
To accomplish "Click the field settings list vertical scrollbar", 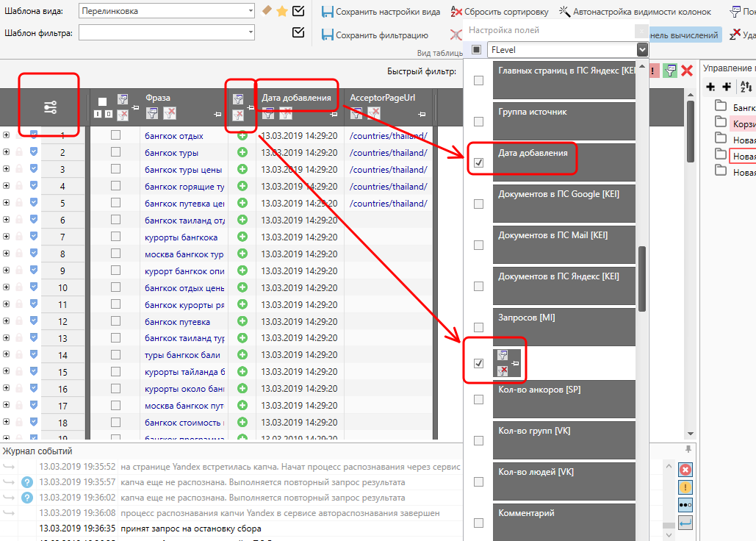I will [x=642, y=279].
